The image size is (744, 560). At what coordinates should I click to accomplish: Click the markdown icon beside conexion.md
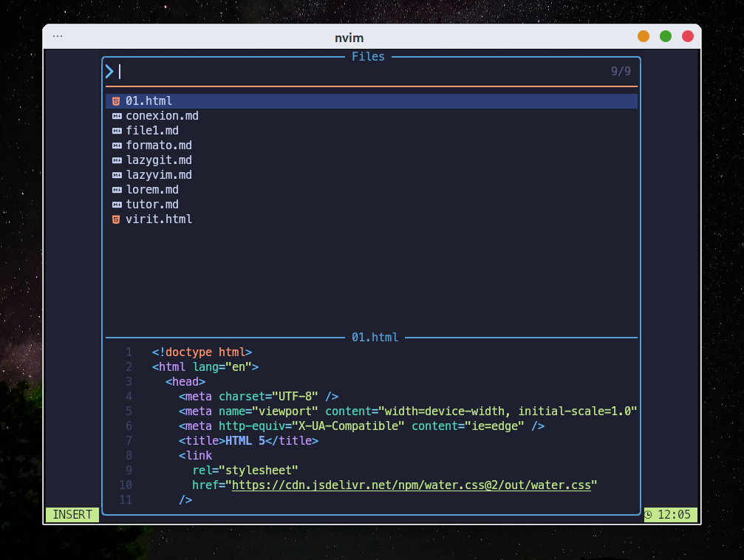tap(116, 116)
